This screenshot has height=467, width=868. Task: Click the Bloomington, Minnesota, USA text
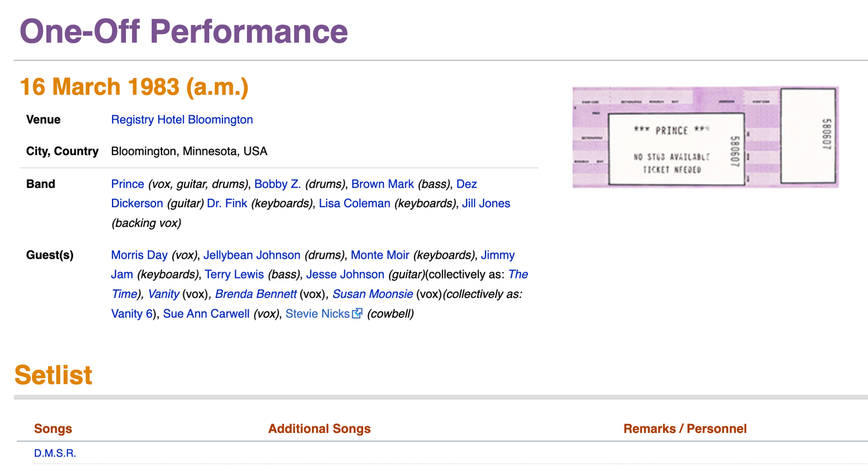click(x=189, y=152)
